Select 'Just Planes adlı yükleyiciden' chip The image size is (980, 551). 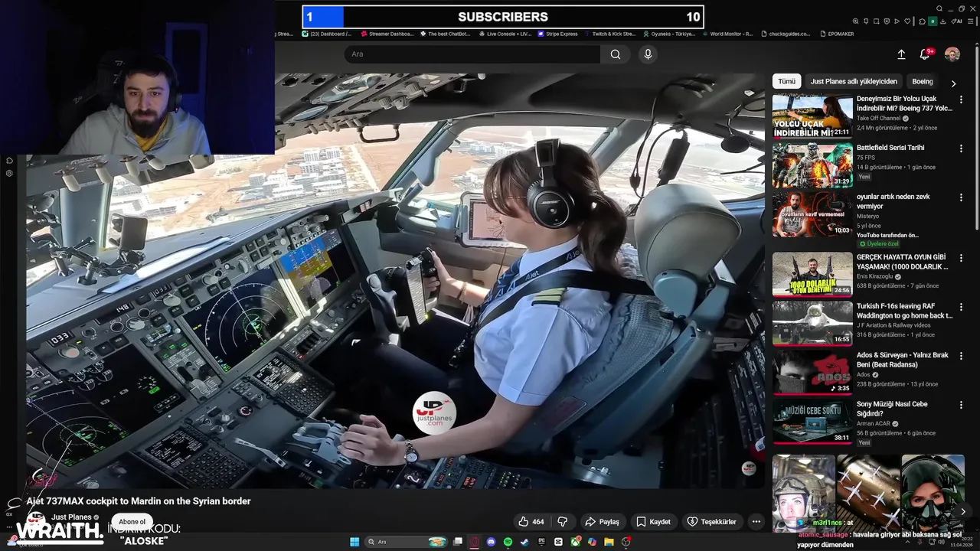[x=854, y=81]
